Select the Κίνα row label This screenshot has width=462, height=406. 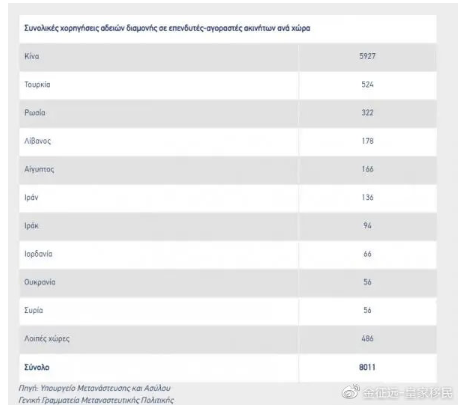pyautogui.click(x=32, y=56)
